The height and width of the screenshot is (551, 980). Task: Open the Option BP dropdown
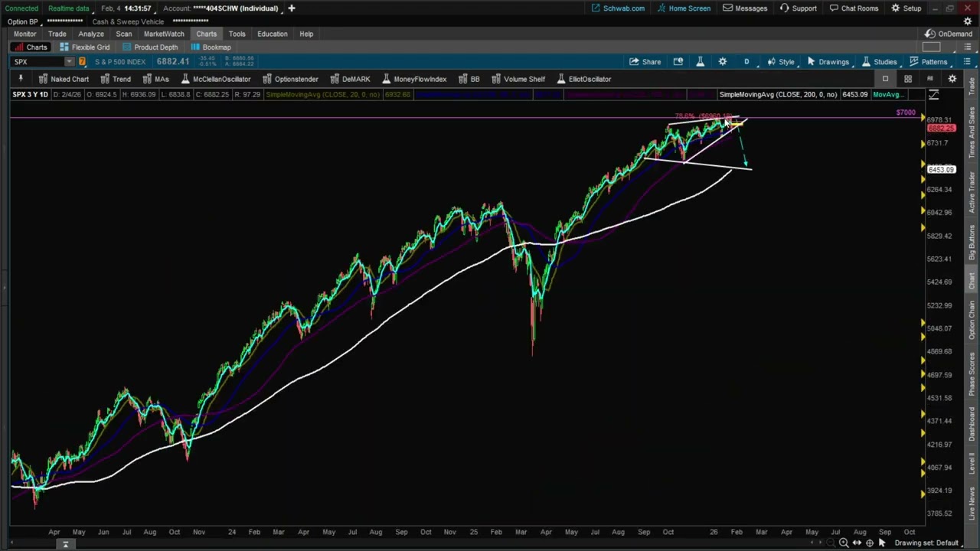coord(25,21)
